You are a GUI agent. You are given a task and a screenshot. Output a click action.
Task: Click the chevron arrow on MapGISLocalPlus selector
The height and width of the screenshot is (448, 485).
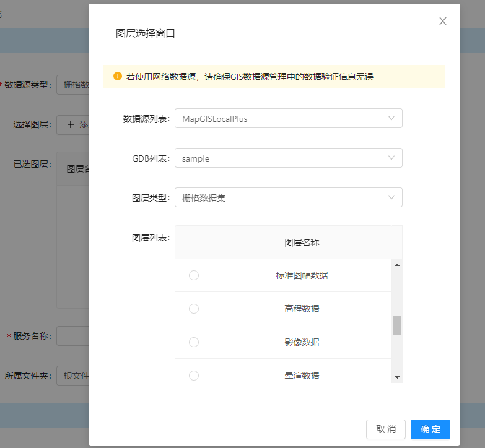tap(391, 118)
